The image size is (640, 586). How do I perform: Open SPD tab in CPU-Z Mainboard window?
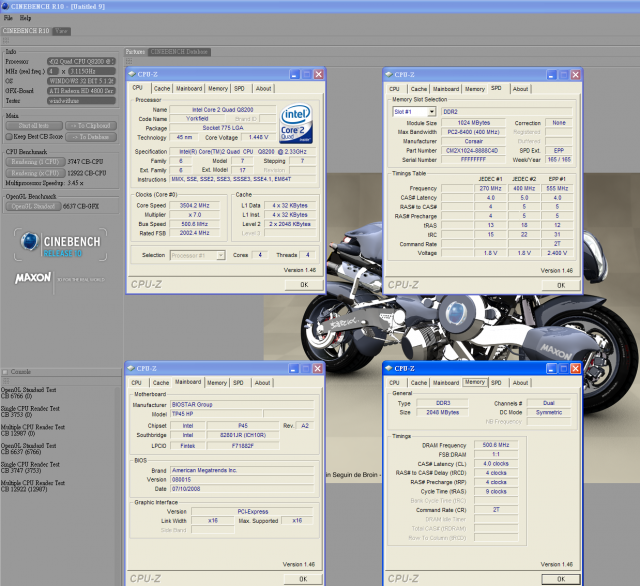point(238,383)
